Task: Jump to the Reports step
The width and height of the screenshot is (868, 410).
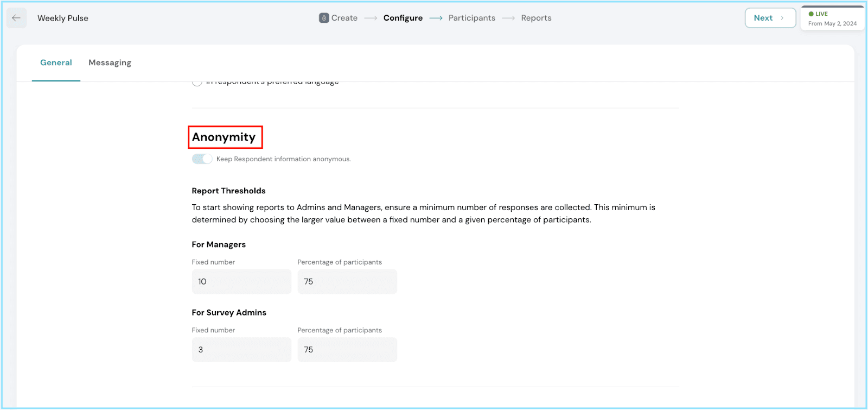Action: (536, 18)
